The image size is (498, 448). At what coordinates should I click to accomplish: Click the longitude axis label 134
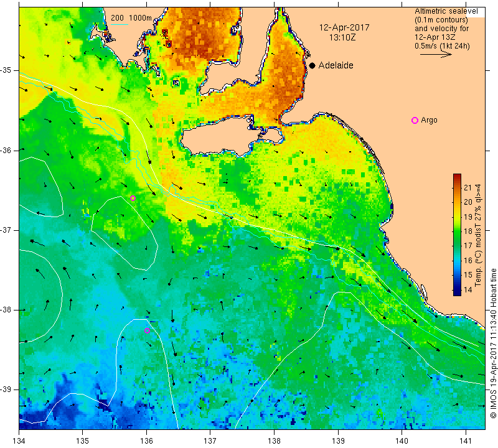coord(19,441)
